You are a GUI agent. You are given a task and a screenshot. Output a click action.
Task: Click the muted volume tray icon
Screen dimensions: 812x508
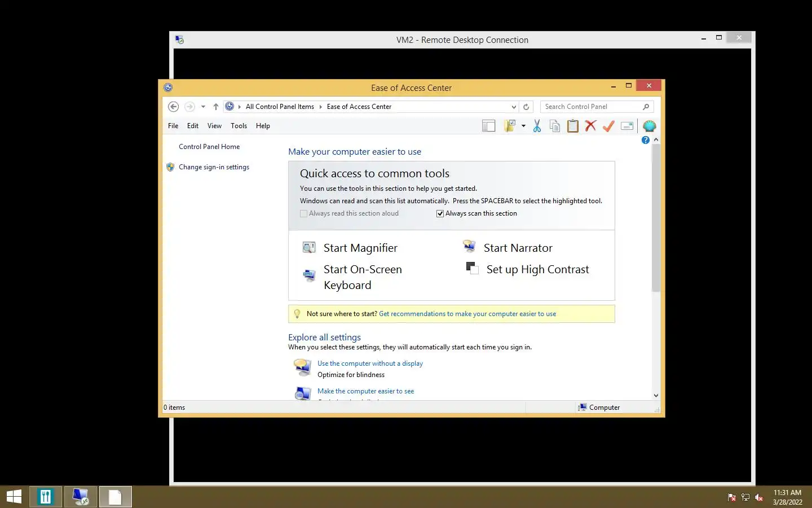pyautogui.click(x=759, y=497)
